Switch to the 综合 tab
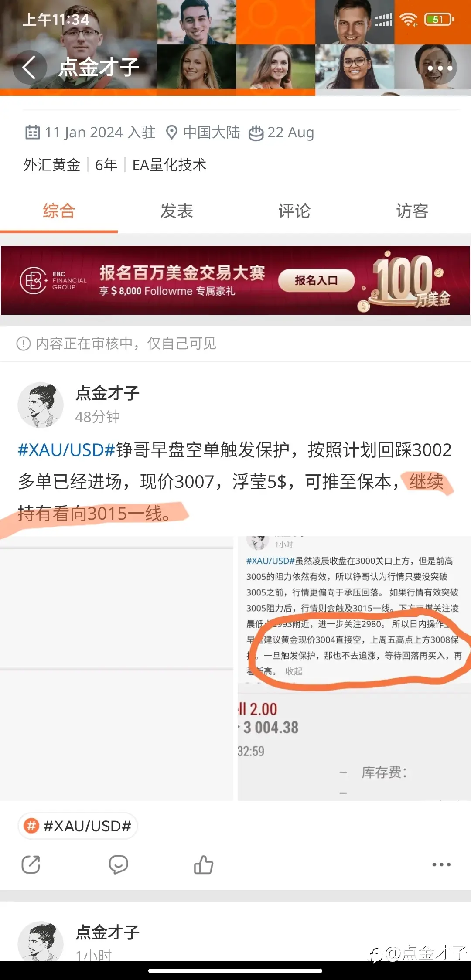This screenshot has height=980, width=471. [x=59, y=211]
